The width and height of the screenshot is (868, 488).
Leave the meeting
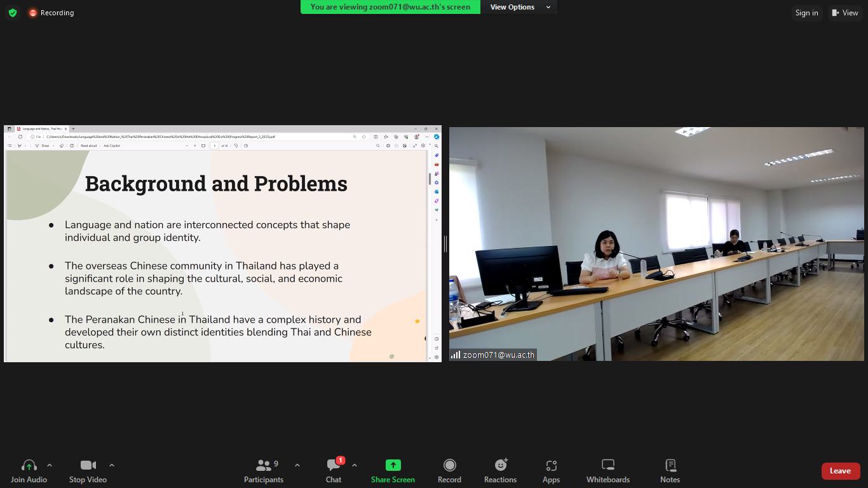tap(839, 471)
